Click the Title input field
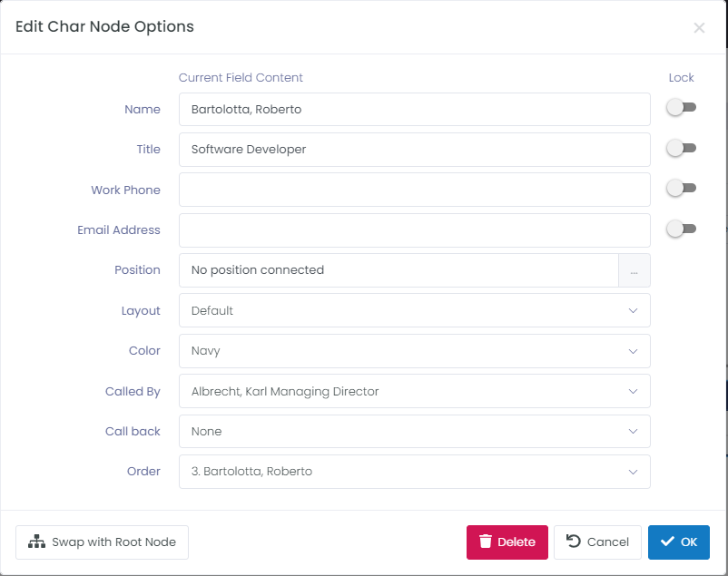This screenshot has width=728, height=576. (415, 150)
